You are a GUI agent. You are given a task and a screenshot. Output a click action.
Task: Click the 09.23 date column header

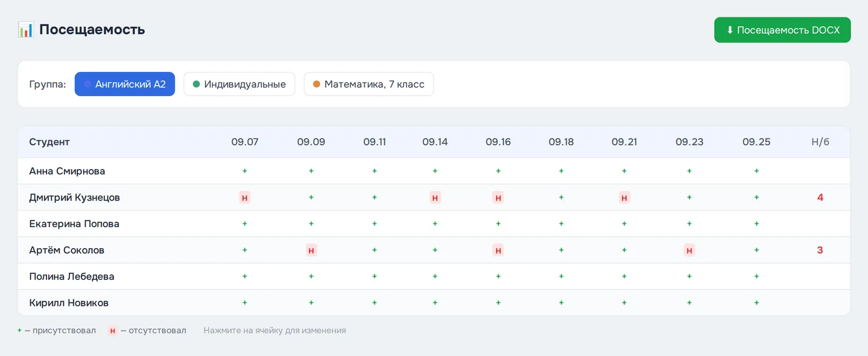pyautogui.click(x=689, y=142)
